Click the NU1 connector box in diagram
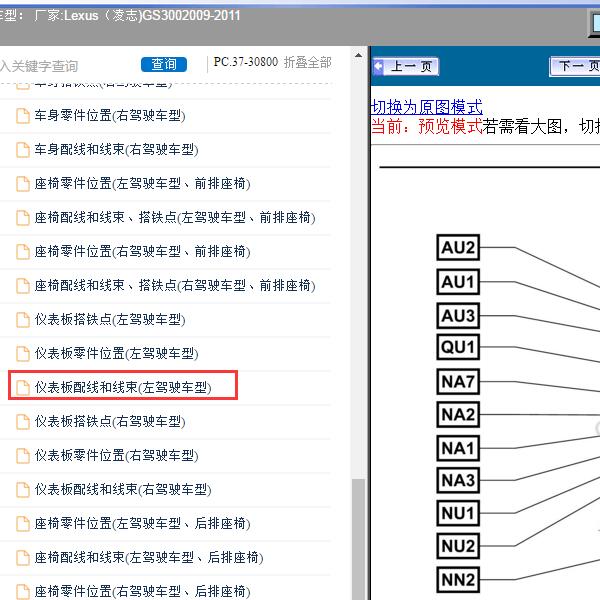Screen dimensions: 600x600 click(458, 513)
